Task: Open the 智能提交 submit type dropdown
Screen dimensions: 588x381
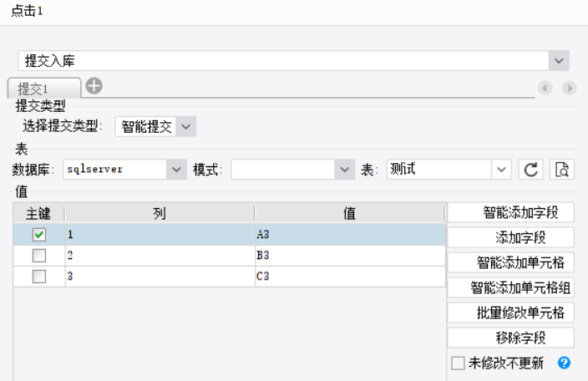Action: click(186, 127)
